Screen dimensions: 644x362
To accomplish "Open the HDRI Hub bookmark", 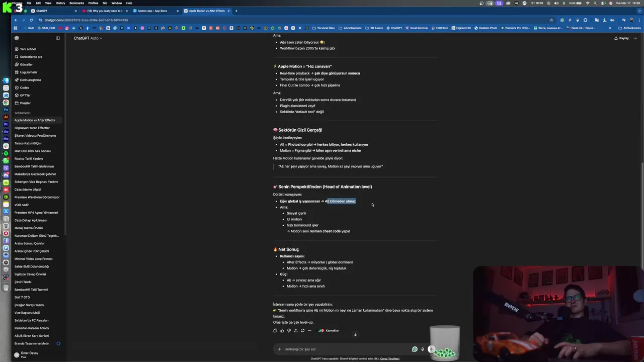I will click(x=440, y=28).
